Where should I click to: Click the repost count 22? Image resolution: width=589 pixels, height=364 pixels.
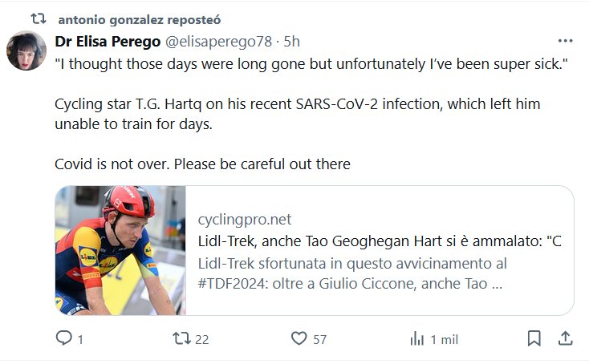click(x=201, y=339)
